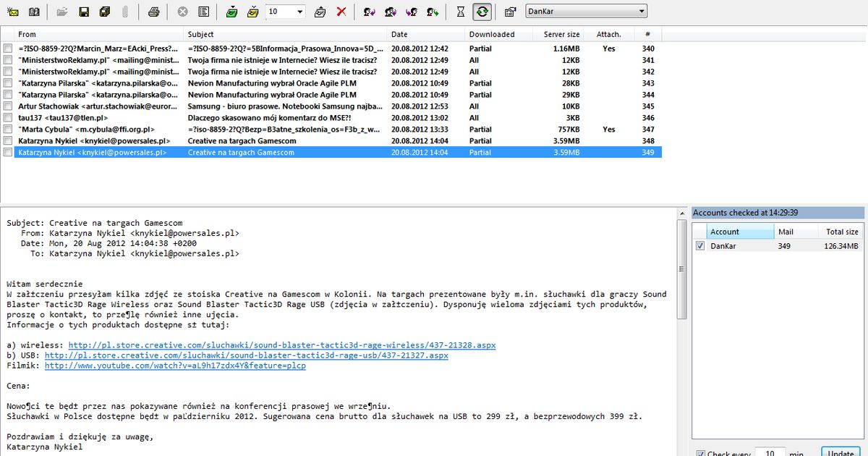Click 'Accounts checked at 14:29:39' header
868x456 pixels.
click(778, 214)
